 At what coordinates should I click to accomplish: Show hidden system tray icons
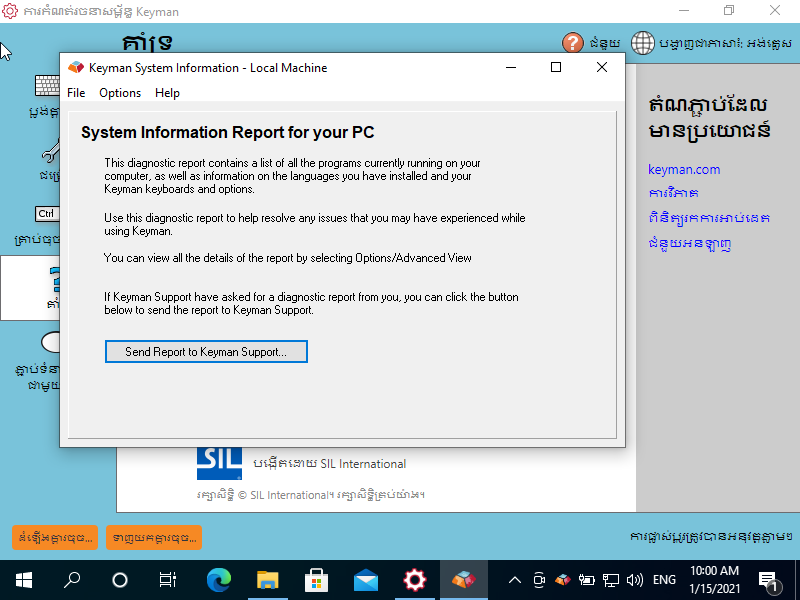tap(515, 580)
